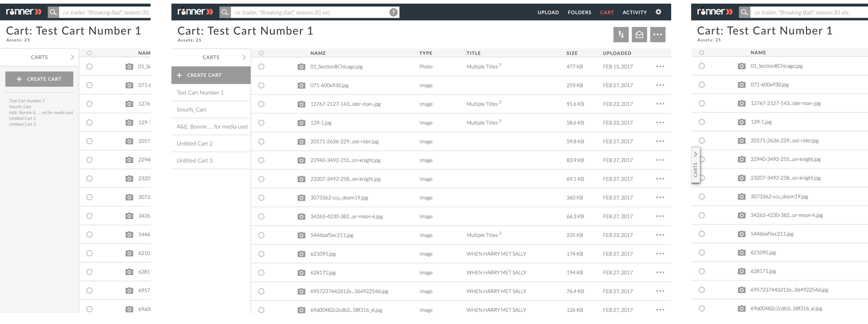Toggle select-all radio in left panel header

[89, 53]
